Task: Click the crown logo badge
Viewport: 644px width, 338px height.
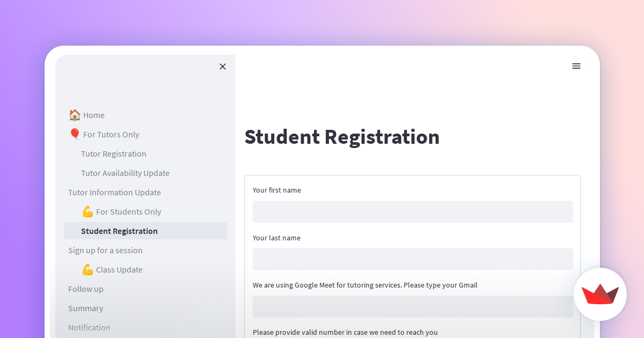Action: click(600, 294)
